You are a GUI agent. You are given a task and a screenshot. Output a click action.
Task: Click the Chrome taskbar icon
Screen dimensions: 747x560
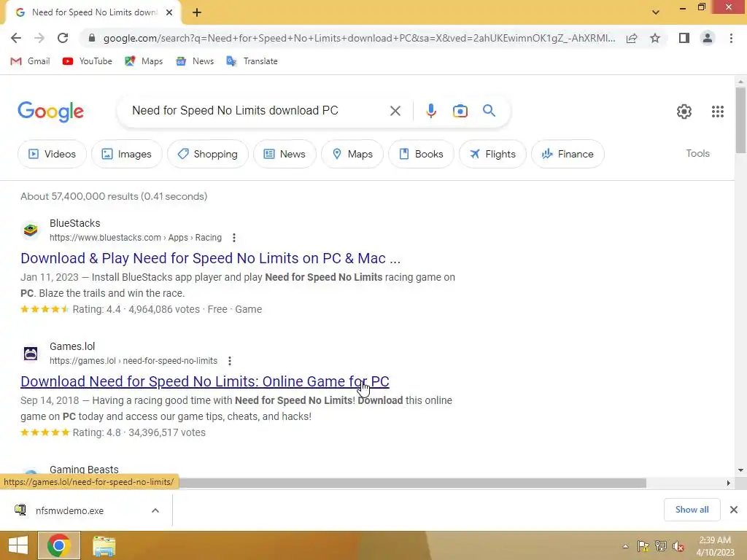[59, 545]
